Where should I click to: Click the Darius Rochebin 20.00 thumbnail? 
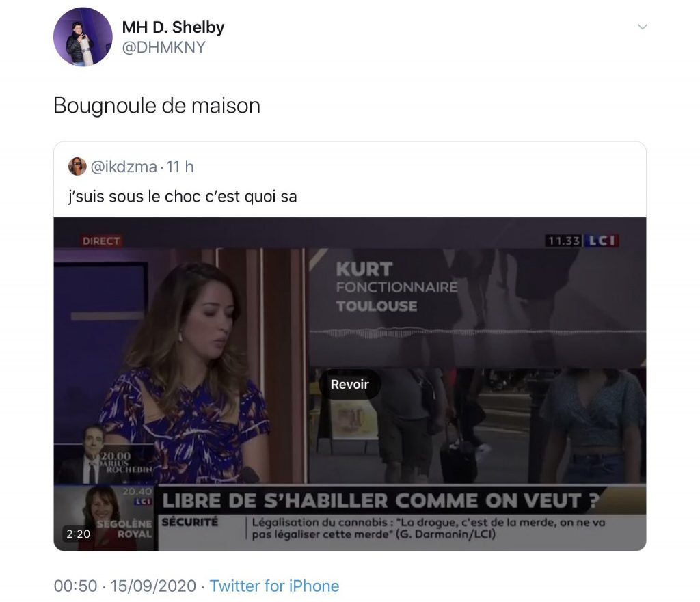pyautogui.click(x=105, y=455)
